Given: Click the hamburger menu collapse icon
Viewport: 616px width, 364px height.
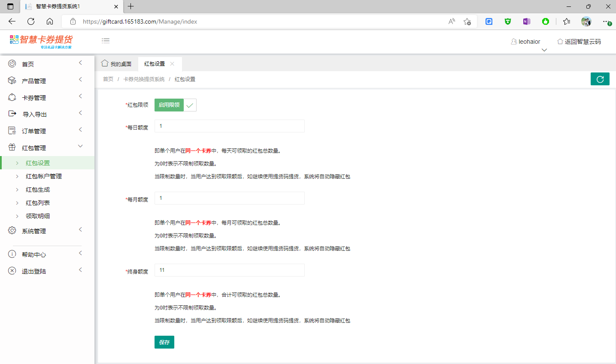Looking at the screenshot, I should click(106, 41).
